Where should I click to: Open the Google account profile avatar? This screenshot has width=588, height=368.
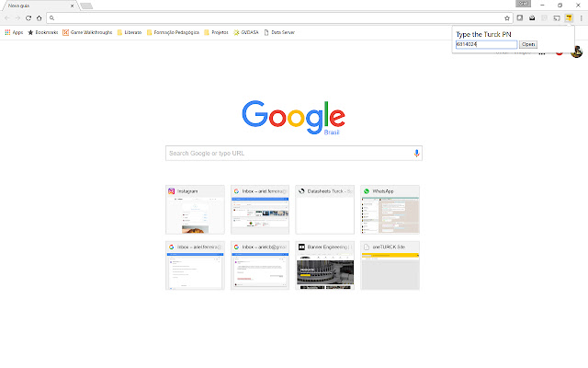click(x=576, y=52)
